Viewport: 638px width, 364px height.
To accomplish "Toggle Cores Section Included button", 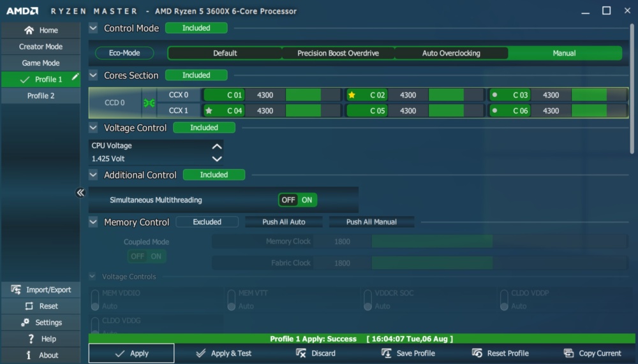I will click(196, 75).
